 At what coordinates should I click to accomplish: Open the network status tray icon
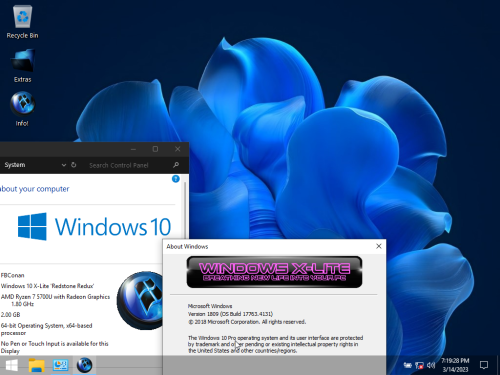tap(419, 366)
